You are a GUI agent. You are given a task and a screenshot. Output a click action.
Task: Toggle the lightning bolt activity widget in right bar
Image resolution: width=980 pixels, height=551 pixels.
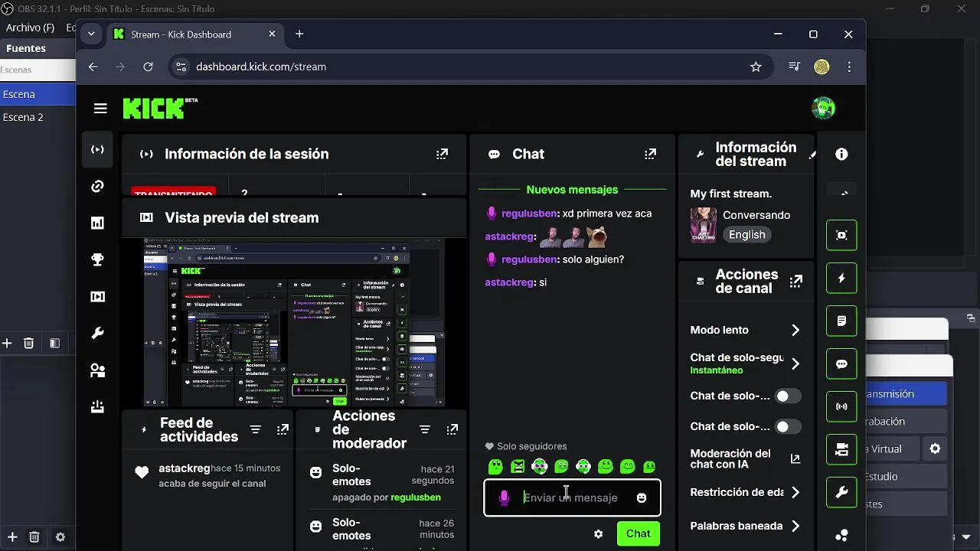(x=841, y=279)
